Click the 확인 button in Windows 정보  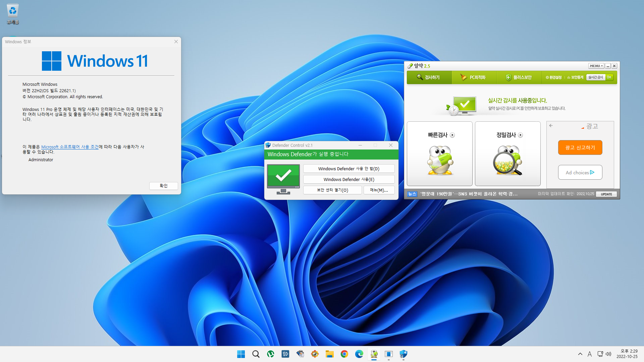pos(163,186)
